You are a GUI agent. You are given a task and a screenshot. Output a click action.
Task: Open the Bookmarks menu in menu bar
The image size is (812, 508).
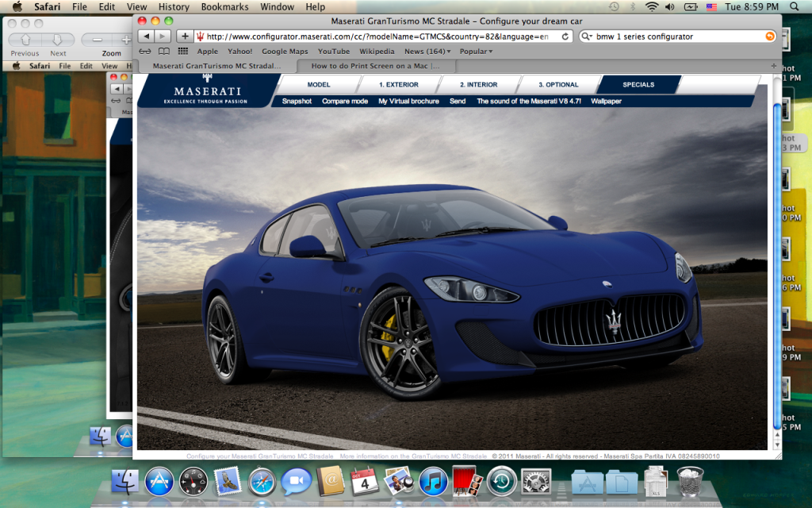224,6
